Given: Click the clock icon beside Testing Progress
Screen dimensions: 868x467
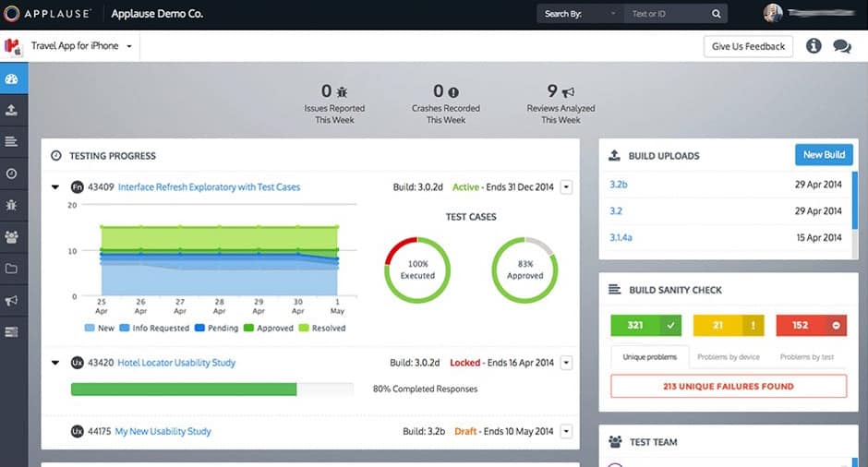Looking at the screenshot, I should (56, 155).
